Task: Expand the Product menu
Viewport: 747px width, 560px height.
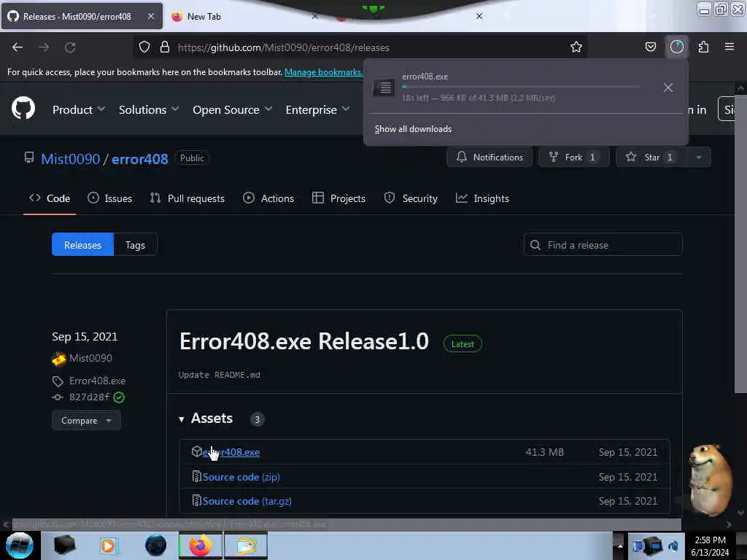Action: click(x=79, y=110)
